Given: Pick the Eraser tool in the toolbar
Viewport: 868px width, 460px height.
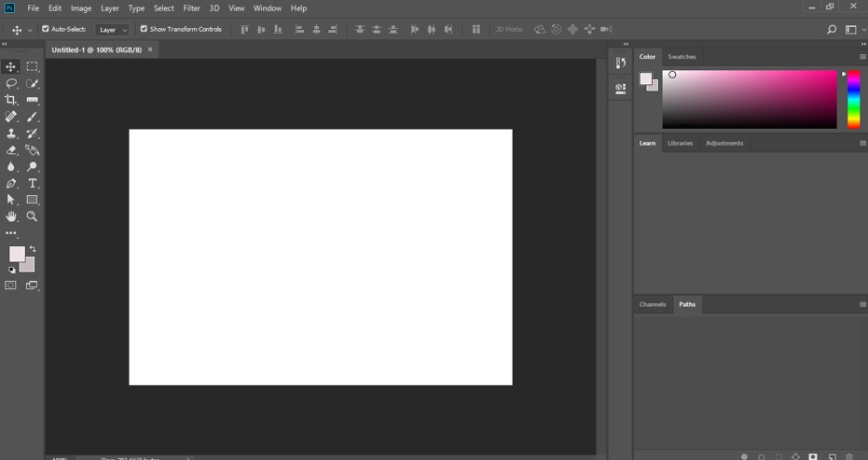Looking at the screenshot, I should [11, 150].
